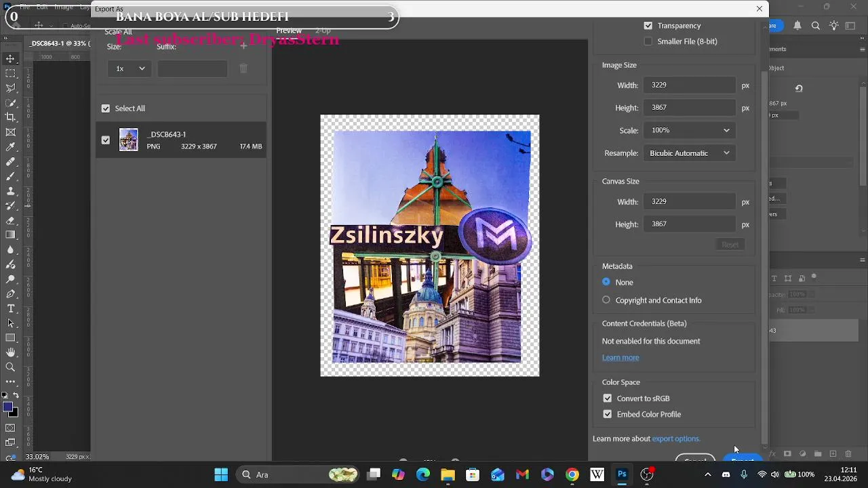Select the Object Selection tool
This screenshot has width=868, height=488.
tap(10, 103)
